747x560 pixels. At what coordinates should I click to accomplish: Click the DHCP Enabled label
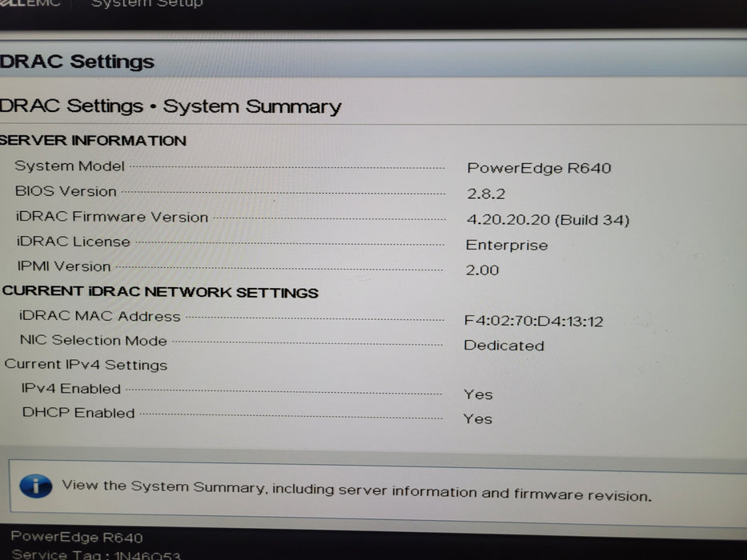coord(78,412)
